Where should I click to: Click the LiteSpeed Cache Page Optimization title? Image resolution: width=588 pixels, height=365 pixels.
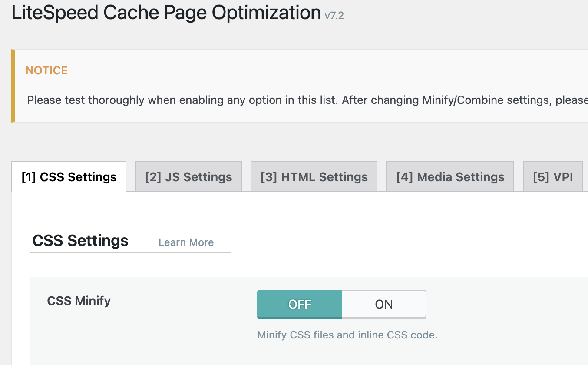(166, 13)
